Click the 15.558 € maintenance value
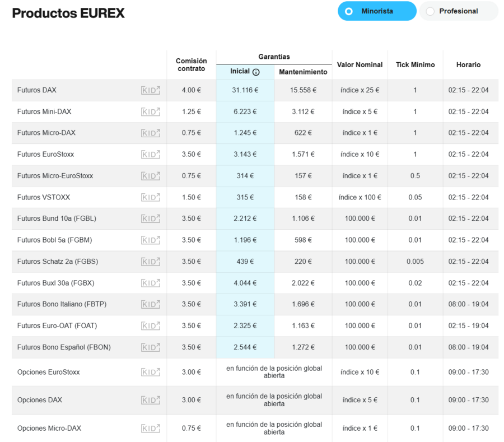Screen dimensions: 504x442 [303, 90]
